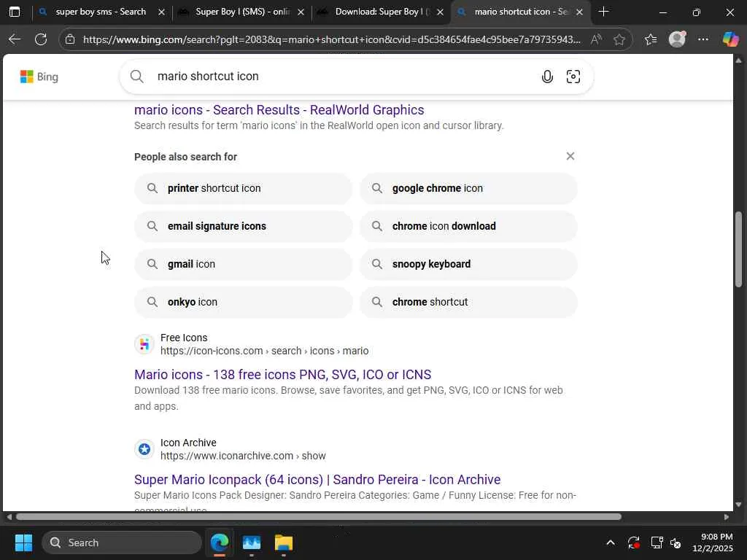
Task: Click the muted volume tray icon
Action: [x=676, y=542]
